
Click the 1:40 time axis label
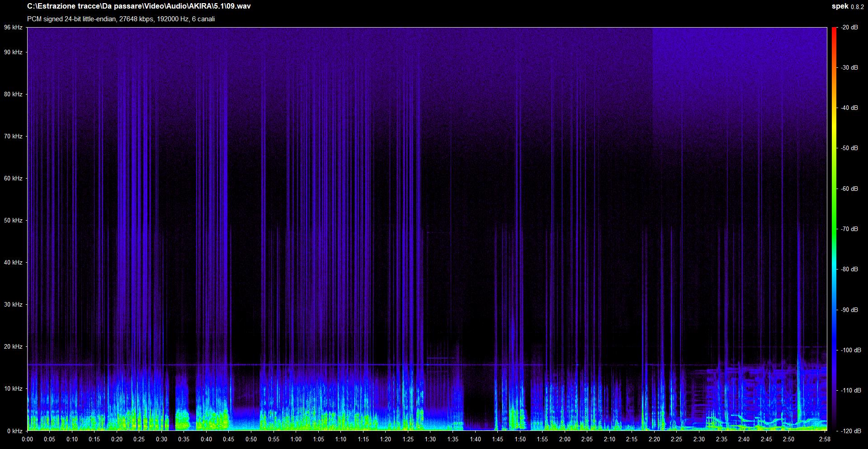point(476,440)
